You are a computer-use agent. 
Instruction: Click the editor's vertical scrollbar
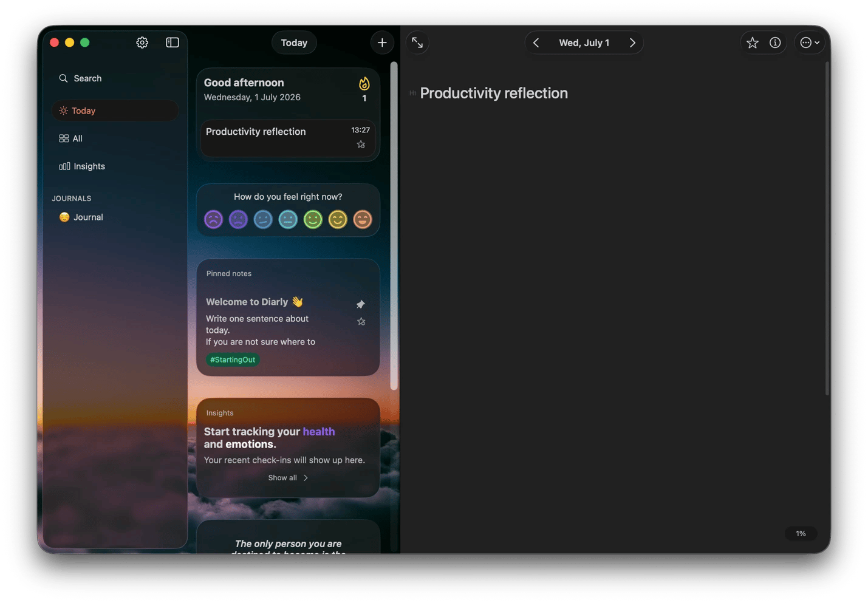point(827,228)
